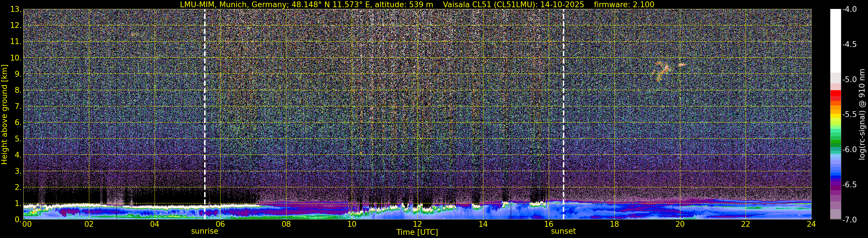Click the time axis tick "20"

point(680,224)
